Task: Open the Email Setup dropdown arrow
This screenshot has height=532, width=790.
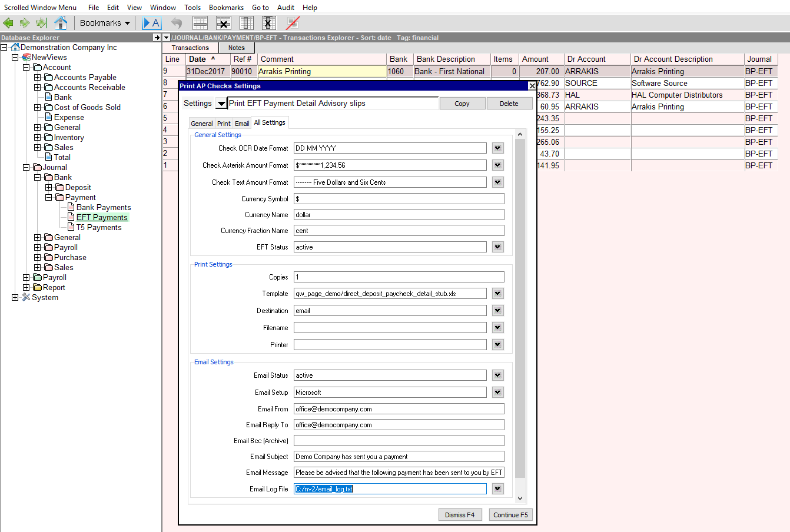Action: (x=498, y=393)
